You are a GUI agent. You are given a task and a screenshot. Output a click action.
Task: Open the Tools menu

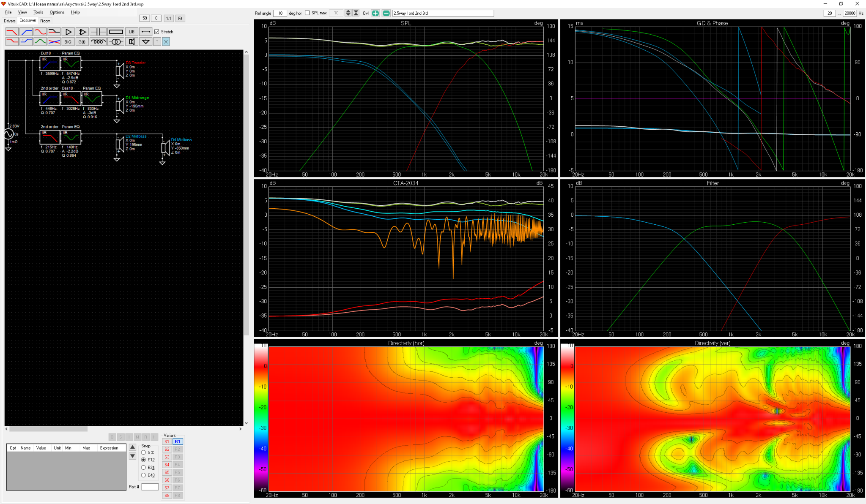coord(38,12)
